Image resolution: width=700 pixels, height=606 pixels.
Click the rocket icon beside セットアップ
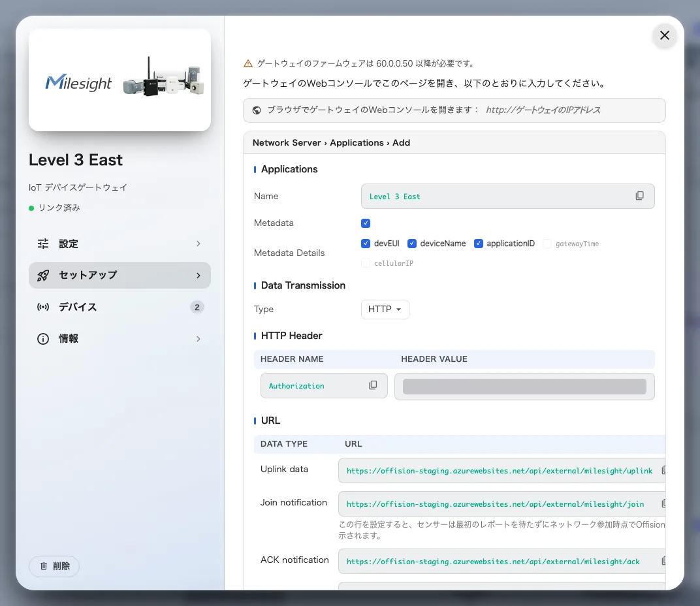pyautogui.click(x=43, y=275)
